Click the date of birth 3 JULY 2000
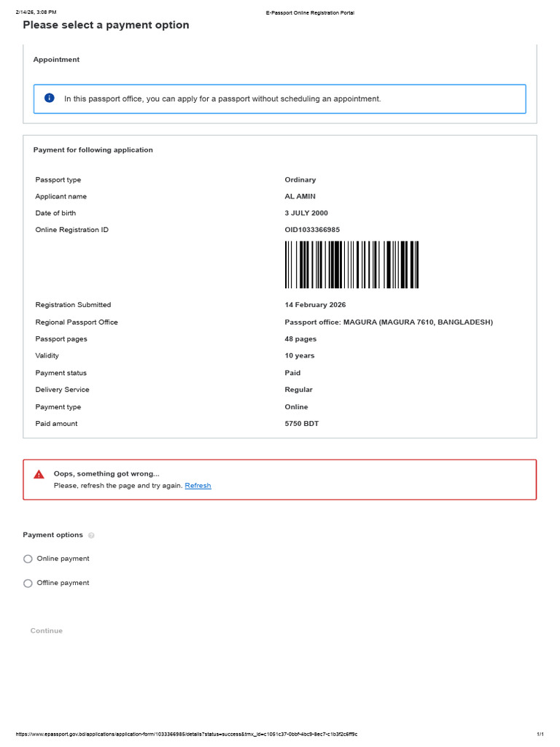The height and width of the screenshot is (747, 560). tap(306, 213)
